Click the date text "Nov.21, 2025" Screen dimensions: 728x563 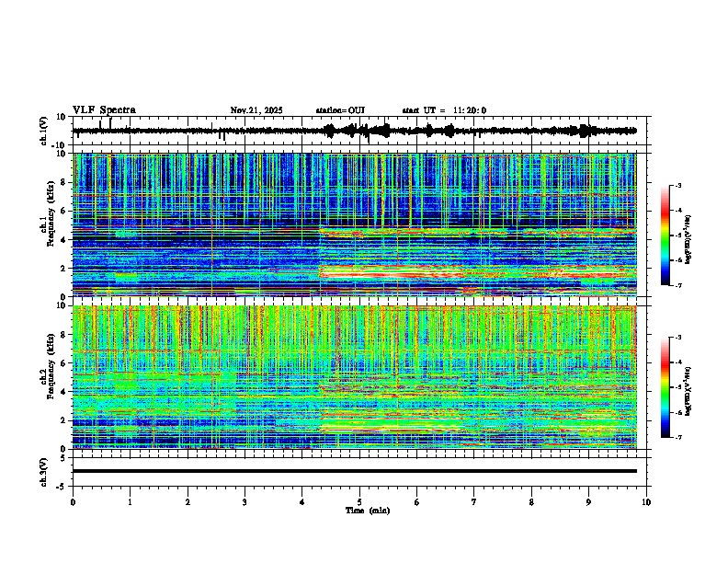(256, 110)
